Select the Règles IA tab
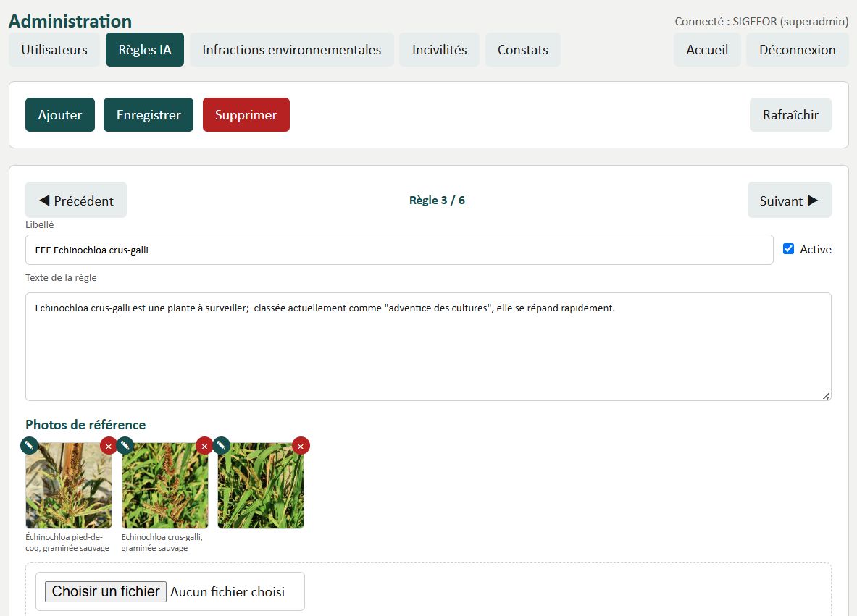 (145, 50)
